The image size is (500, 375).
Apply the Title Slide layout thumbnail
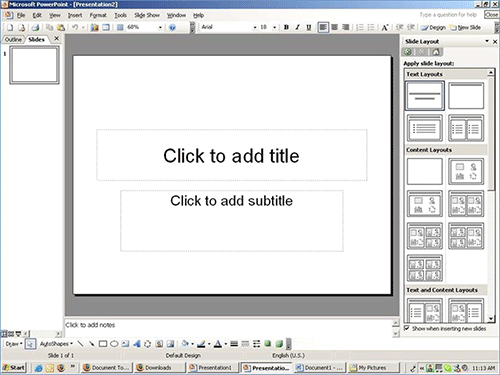click(x=425, y=95)
